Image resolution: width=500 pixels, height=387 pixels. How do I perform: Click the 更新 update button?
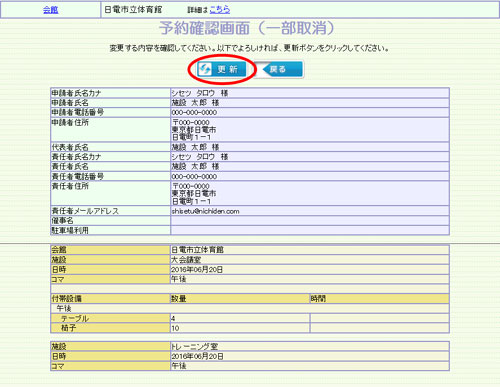222,69
